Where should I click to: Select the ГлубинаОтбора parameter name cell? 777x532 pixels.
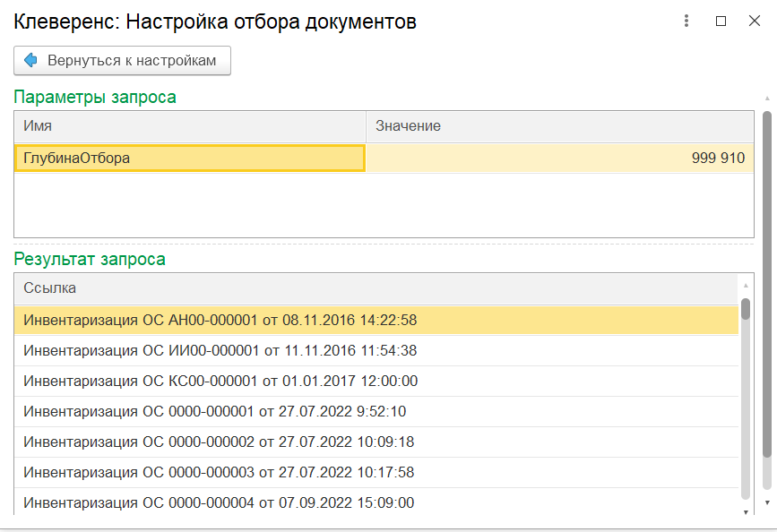(x=190, y=158)
